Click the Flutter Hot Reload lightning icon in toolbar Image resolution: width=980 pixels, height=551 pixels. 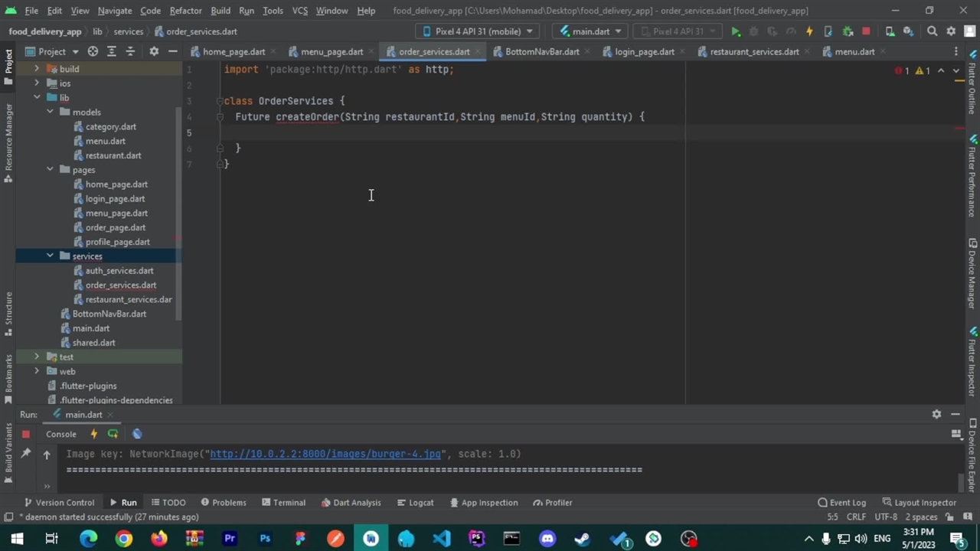point(809,31)
